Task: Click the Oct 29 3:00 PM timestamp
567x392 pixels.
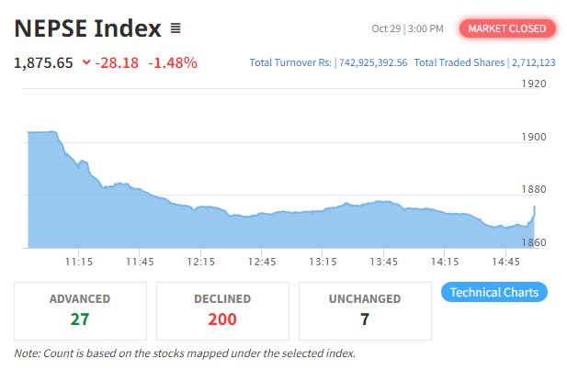Action: [407, 28]
